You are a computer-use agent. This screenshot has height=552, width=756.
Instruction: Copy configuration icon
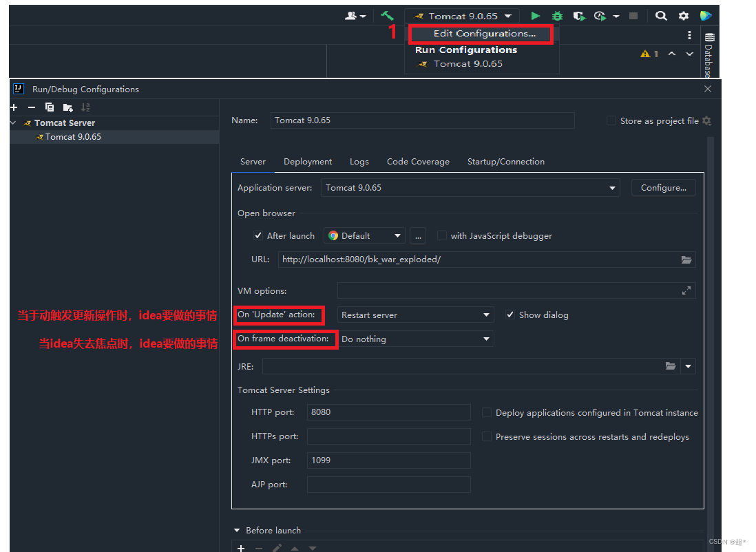49,107
